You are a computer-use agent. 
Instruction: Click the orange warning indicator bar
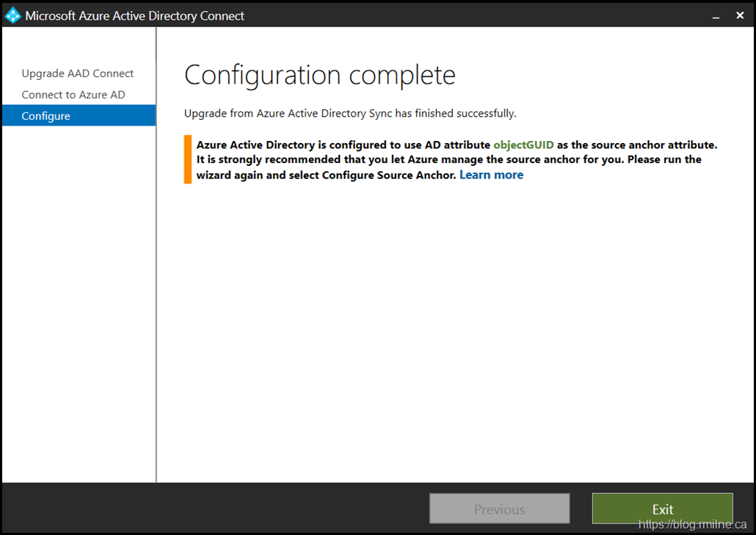point(188,159)
